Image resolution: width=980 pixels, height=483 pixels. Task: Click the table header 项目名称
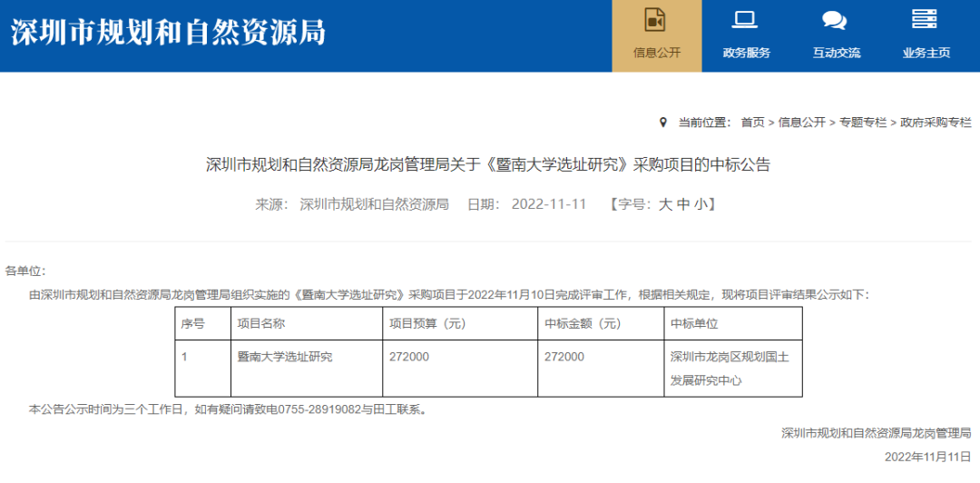(261, 323)
